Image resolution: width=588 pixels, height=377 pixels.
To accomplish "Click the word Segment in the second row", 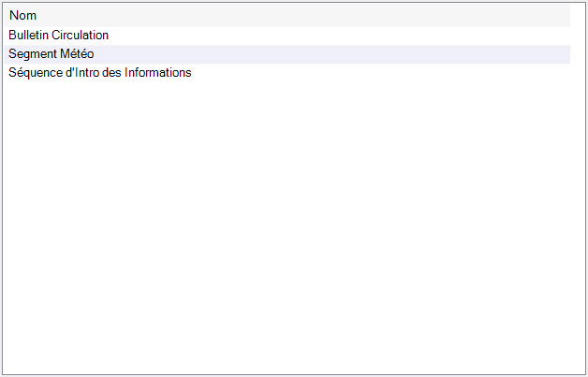I will 33,54.
